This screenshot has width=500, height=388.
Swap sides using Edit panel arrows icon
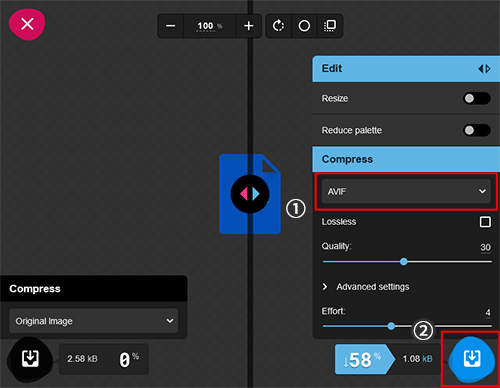coord(484,69)
